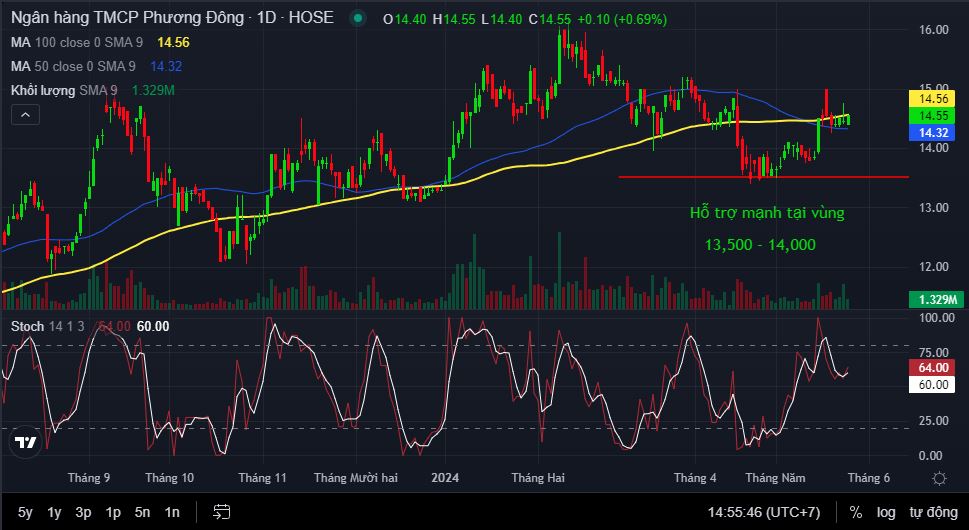
Task: Select the MA 100 indicator legend
Action: pos(75,42)
